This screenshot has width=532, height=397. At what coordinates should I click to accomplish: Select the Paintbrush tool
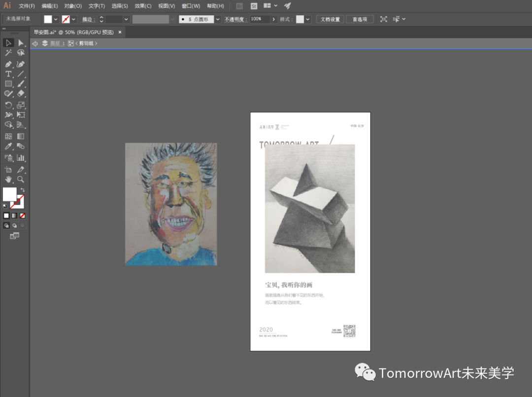click(x=21, y=84)
